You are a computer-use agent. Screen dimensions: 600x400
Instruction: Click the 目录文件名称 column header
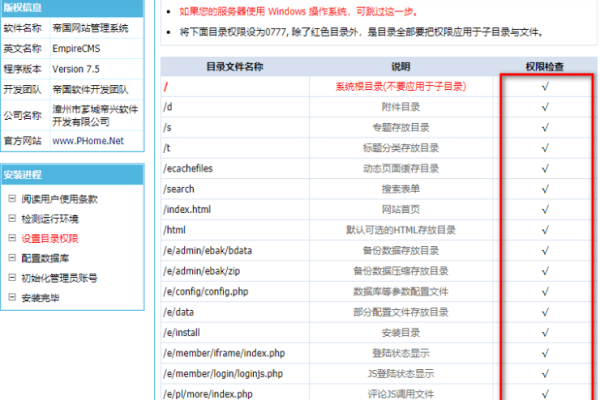click(235, 66)
